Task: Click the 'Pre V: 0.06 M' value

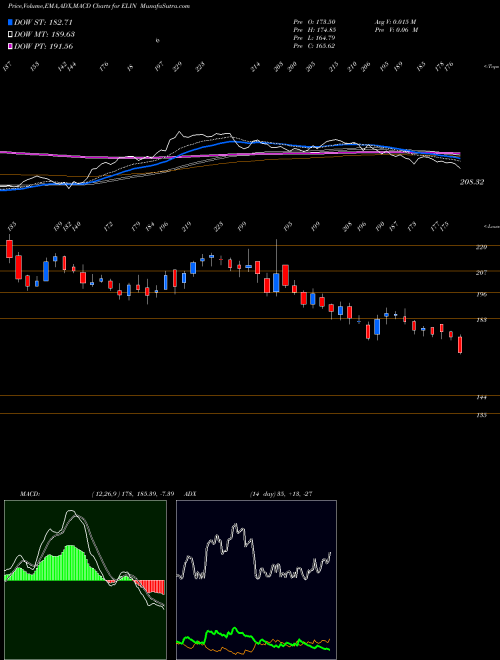Action: pos(395,30)
